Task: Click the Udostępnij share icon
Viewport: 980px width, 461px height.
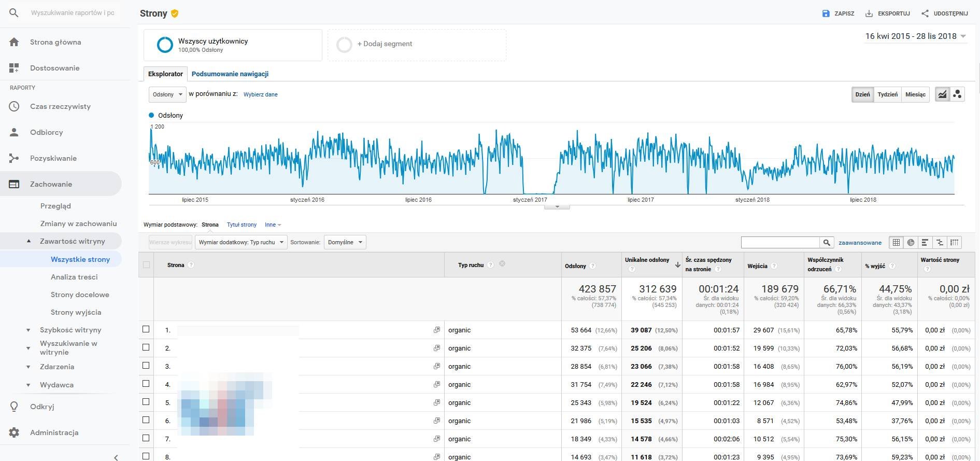Action: tap(925, 13)
